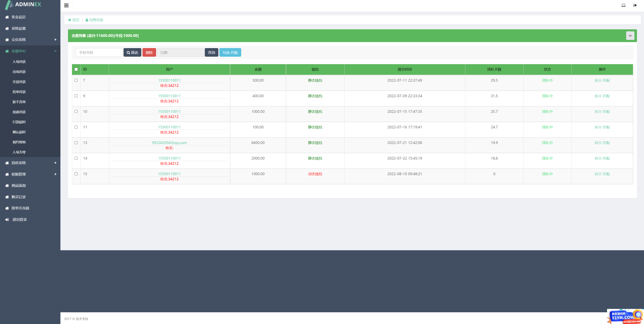Toggle the hamburger sidebar menu icon
This screenshot has height=324, width=644.
tap(66, 5)
